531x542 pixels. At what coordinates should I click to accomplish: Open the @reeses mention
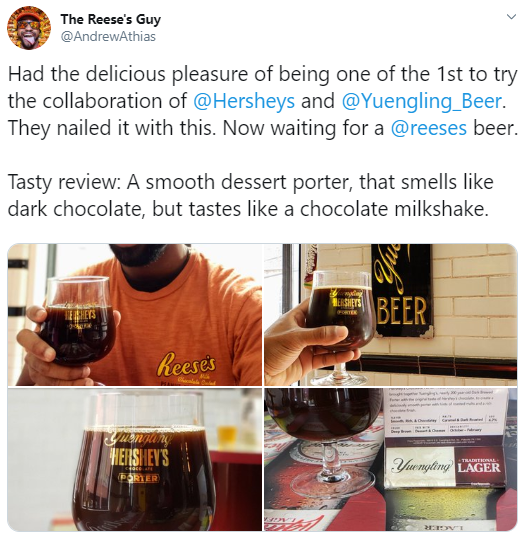tap(429, 128)
